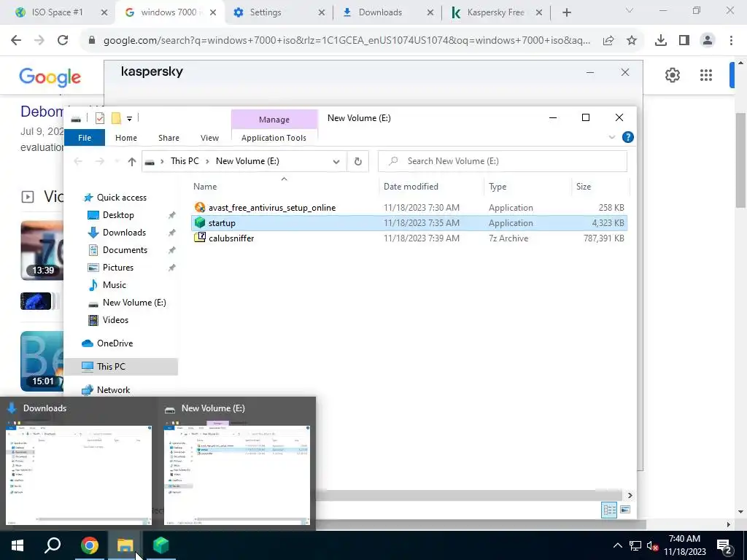747x560 pixels.
Task: Switch to Settings Chrome tab
Action: [x=279, y=12]
